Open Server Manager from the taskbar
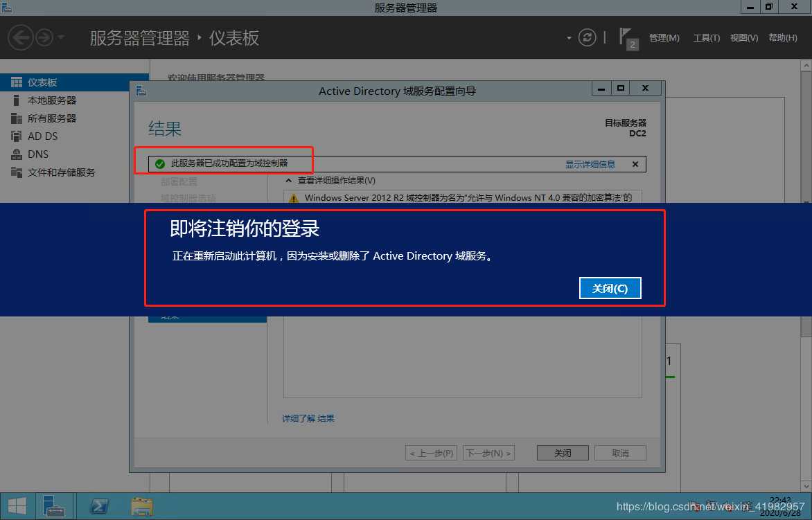Image resolution: width=812 pixels, height=520 pixels. [54, 506]
